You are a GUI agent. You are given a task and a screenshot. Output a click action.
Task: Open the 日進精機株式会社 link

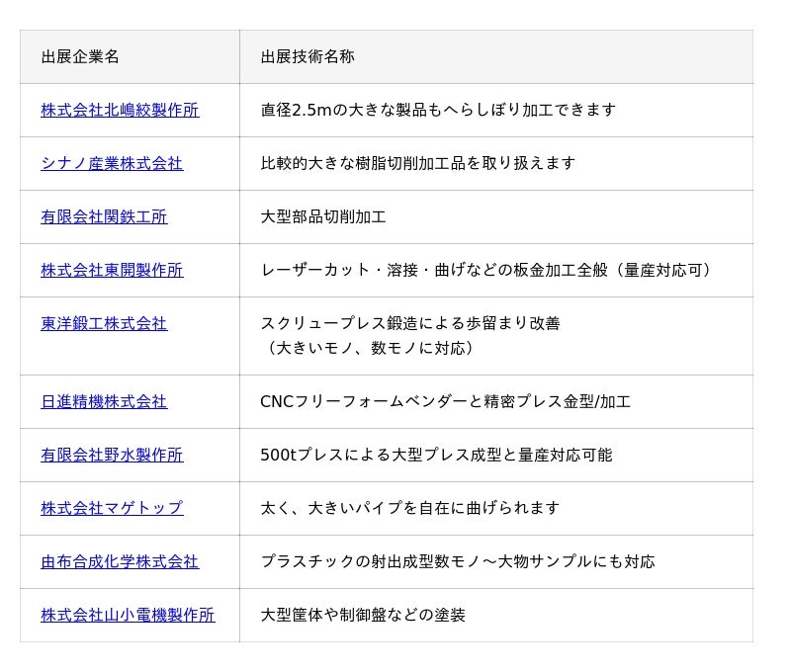click(x=104, y=401)
